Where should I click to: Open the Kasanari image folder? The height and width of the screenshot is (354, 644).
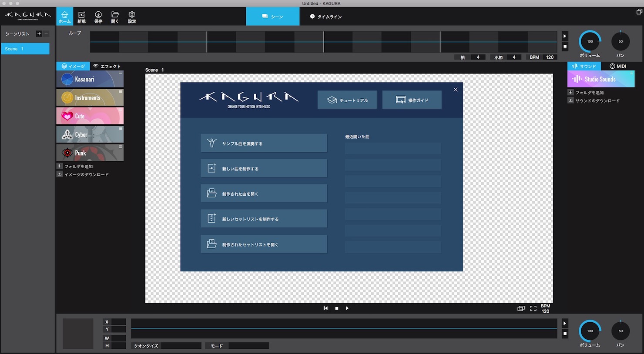click(x=90, y=79)
